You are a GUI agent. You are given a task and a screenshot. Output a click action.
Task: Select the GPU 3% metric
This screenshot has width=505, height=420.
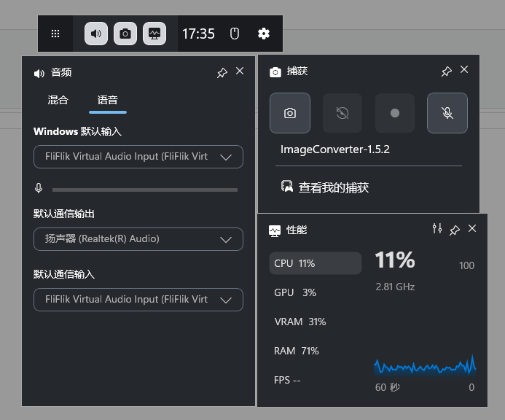[x=316, y=292]
